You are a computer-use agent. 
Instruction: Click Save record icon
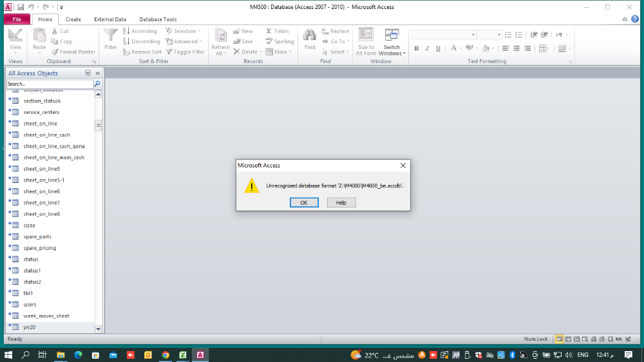(236, 41)
